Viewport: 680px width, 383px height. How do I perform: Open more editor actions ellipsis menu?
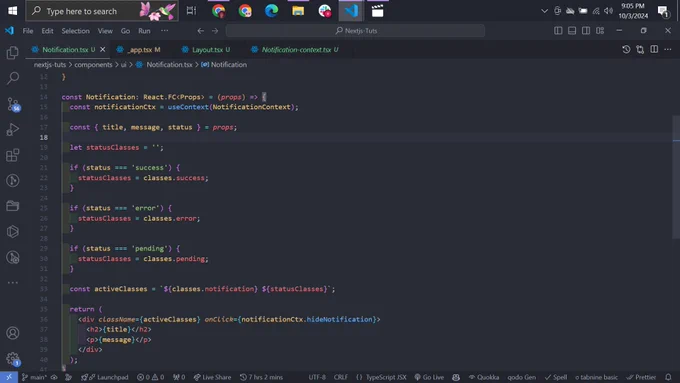click(668, 49)
